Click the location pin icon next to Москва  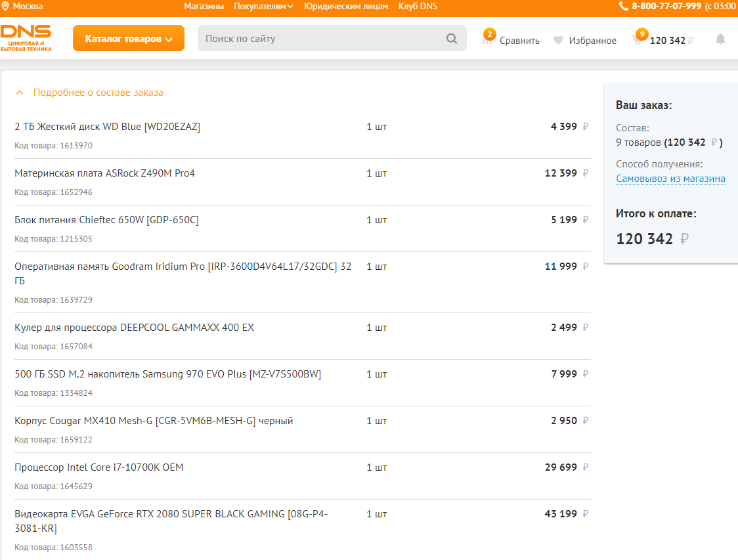[5, 6]
